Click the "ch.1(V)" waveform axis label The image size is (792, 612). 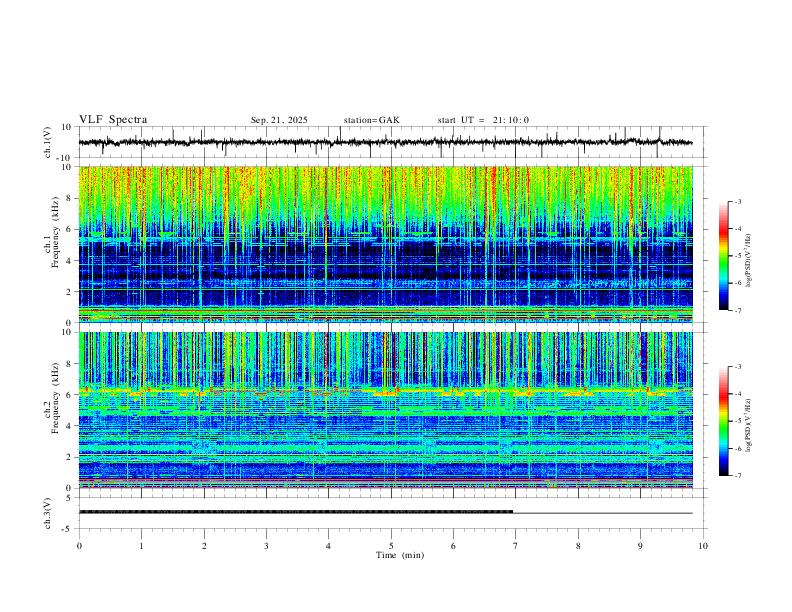point(48,142)
